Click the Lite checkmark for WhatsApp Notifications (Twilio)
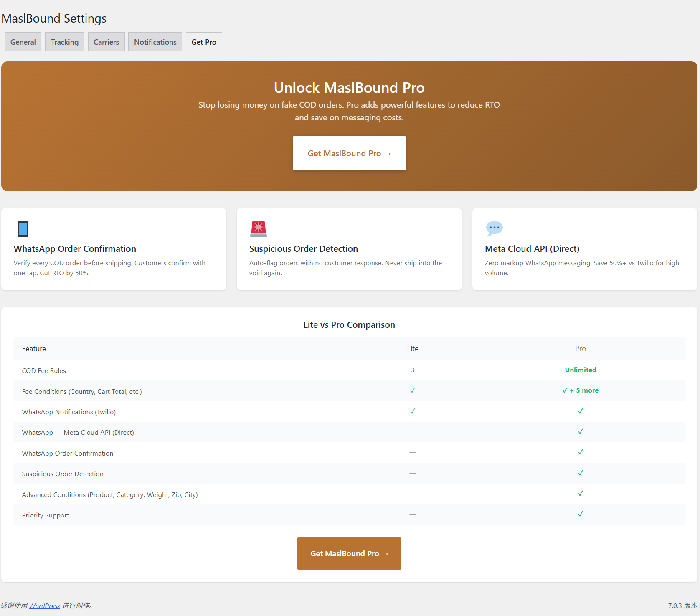Image resolution: width=700 pixels, height=616 pixels. (413, 411)
